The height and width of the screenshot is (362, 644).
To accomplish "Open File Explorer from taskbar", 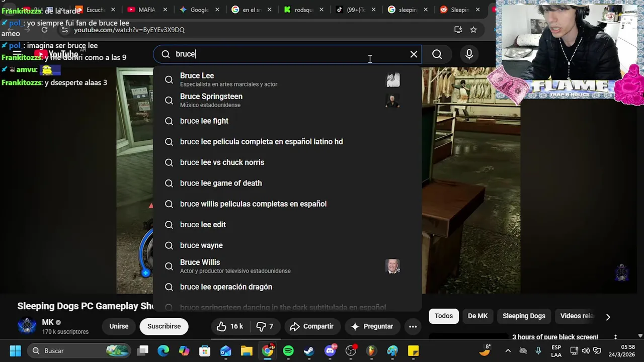I will (x=247, y=350).
